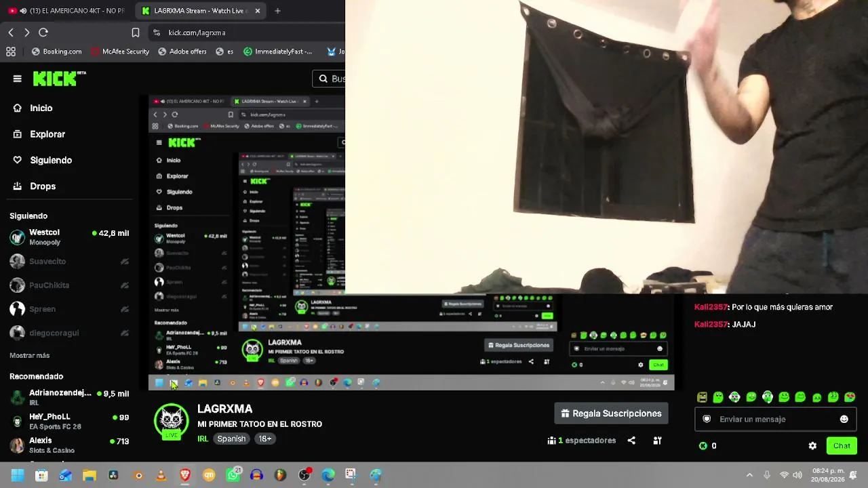Open the apps grid in bookmarks bar
Screen dimensions: 868x488
(11, 52)
